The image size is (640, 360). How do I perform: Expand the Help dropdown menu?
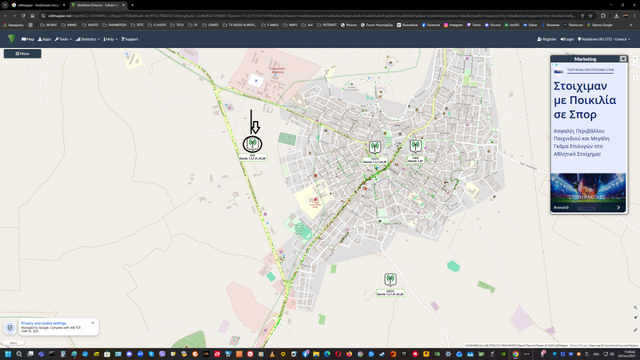tap(110, 39)
